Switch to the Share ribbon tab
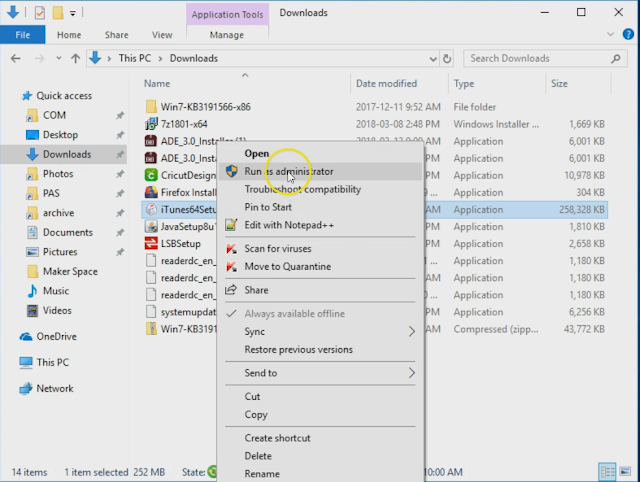 click(x=116, y=35)
